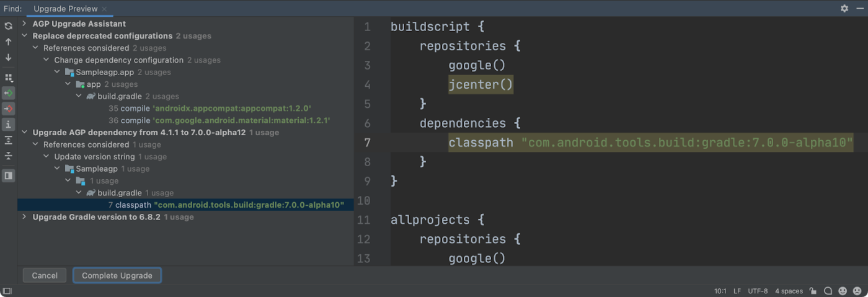Expand Upgrade Gradle version to 6.8.2 node
Screen dimensions: 868x297
coord(24,217)
